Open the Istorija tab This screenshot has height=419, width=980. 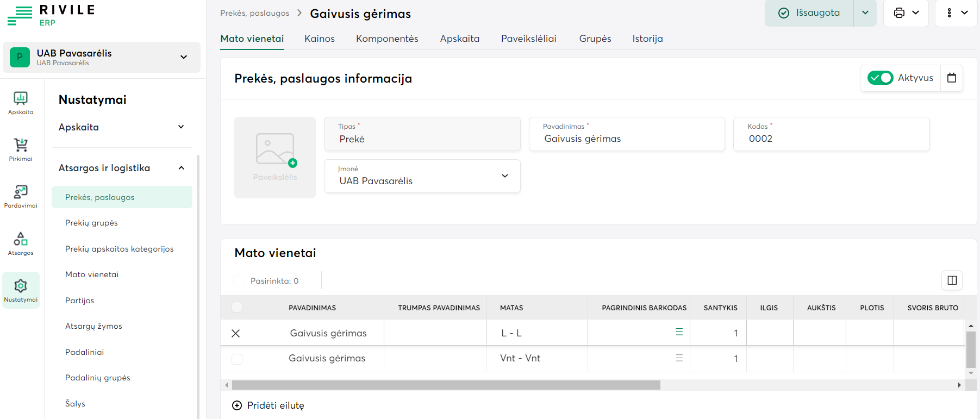(647, 39)
